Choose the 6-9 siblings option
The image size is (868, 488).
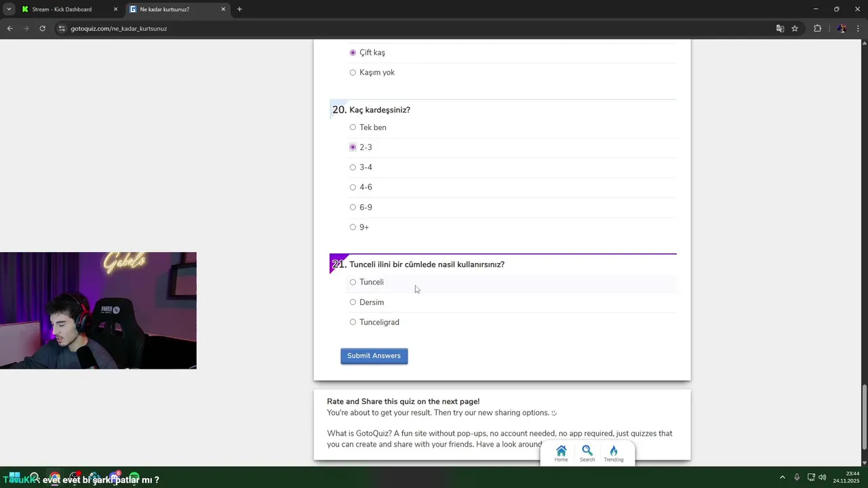point(353,207)
